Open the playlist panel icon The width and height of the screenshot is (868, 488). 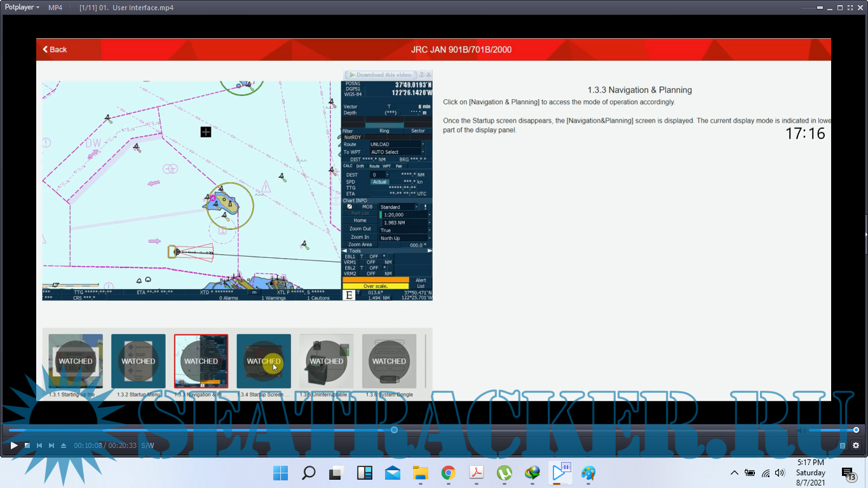(x=843, y=446)
